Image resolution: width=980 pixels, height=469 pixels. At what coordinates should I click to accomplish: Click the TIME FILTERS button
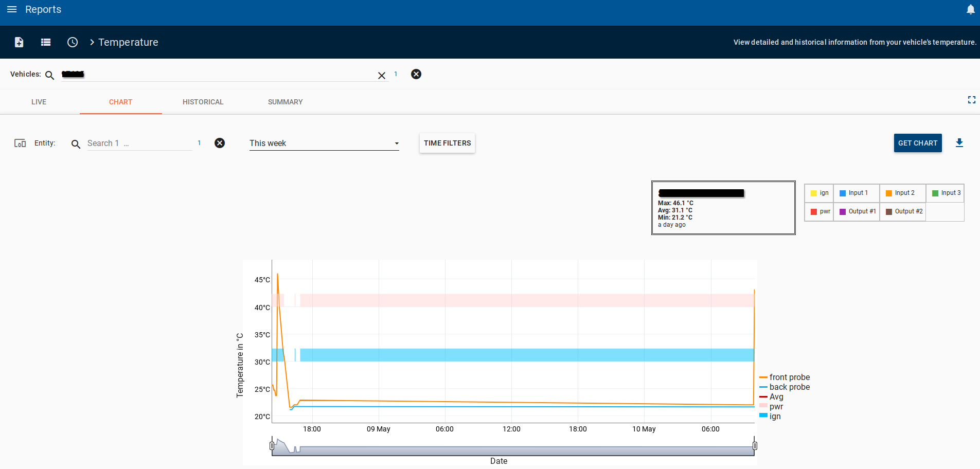pyautogui.click(x=447, y=143)
